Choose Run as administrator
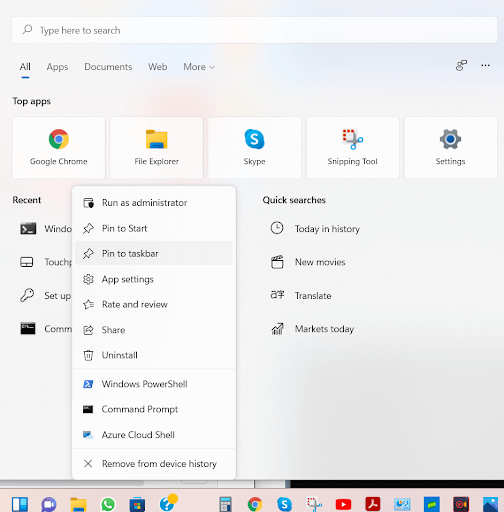Image resolution: width=504 pixels, height=512 pixels. (x=154, y=203)
